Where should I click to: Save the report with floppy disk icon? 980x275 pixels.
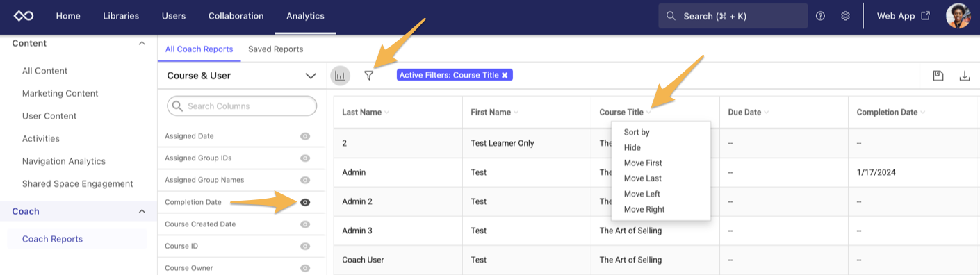(938, 76)
